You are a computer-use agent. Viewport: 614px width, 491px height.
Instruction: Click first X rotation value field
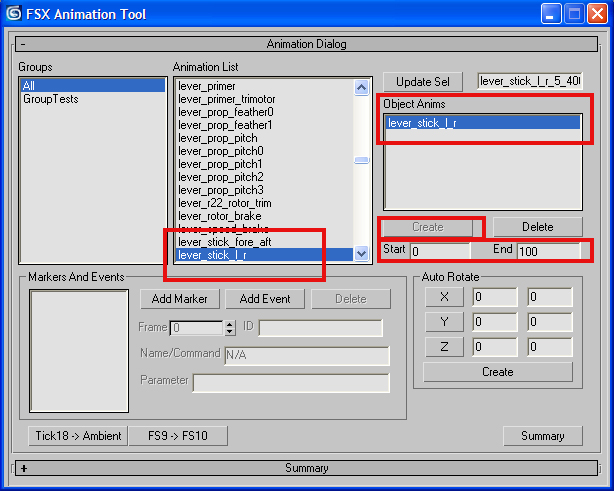(495, 297)
